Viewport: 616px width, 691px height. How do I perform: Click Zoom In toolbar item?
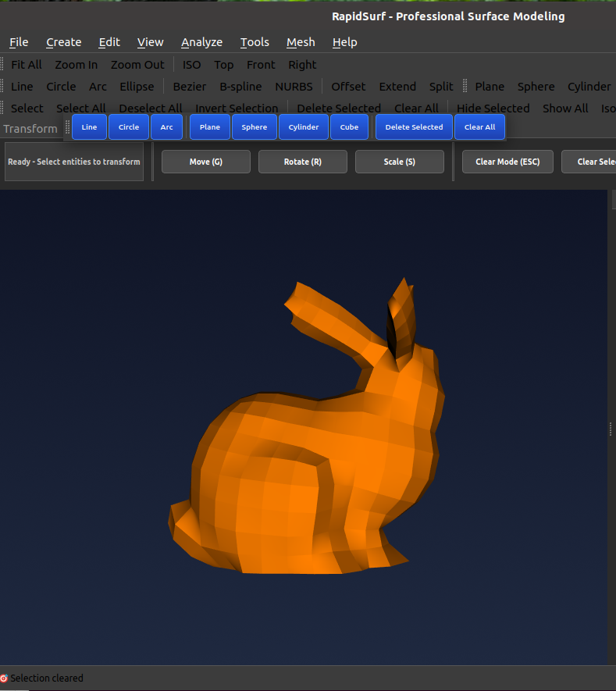coord(77,65)
